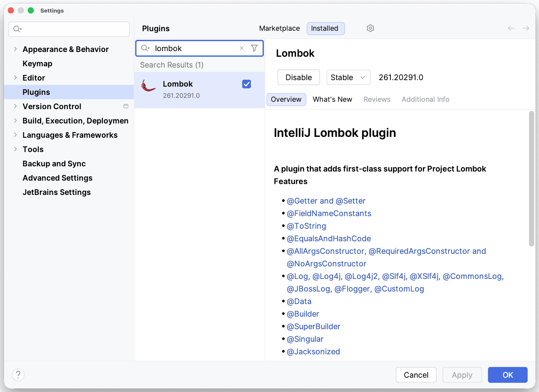Clear the lombok search with the X icon
Image resolution: width=539 pixels, height=392 pixels.
[x=241, y=48]
